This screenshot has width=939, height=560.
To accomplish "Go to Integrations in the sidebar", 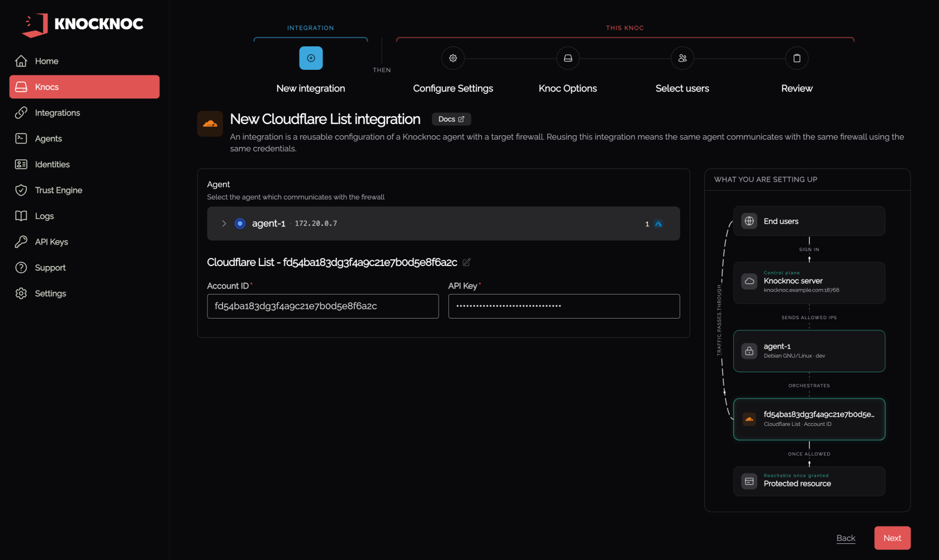I will pyautogui.click(x=84, y=112).
